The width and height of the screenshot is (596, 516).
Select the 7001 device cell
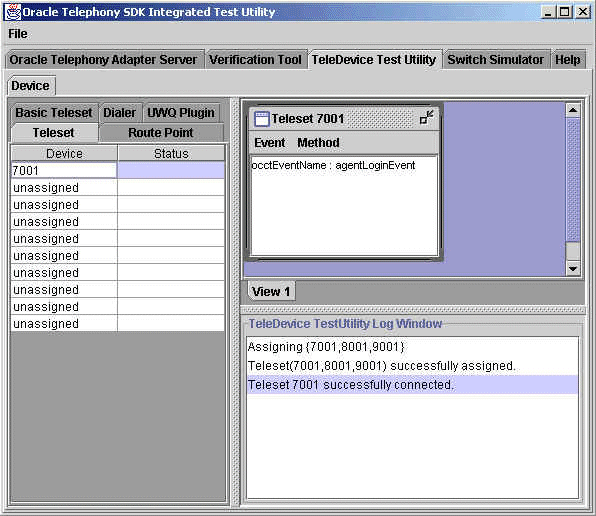point(64,171)
